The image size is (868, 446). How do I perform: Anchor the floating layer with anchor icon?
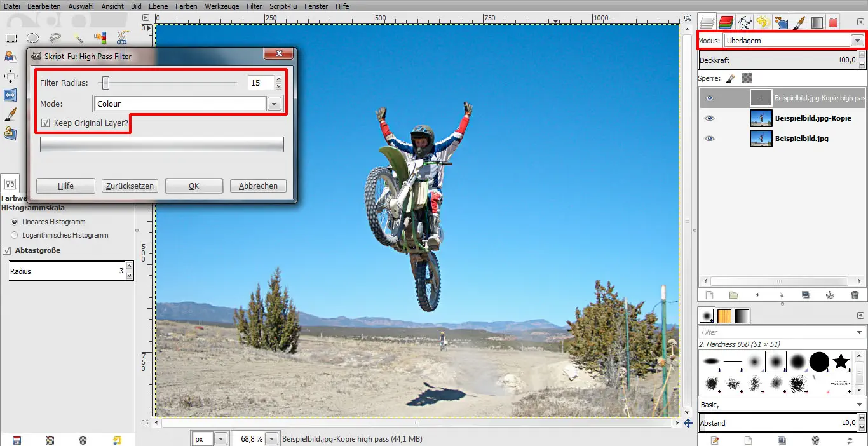pos(829,295)
